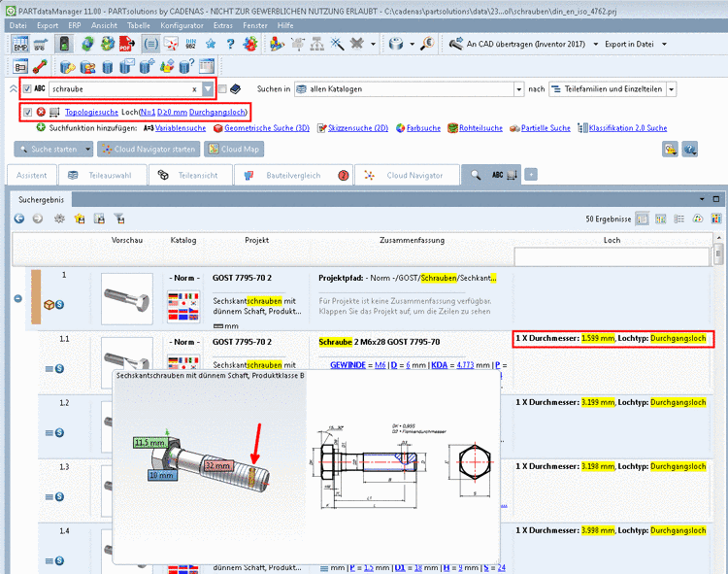Click the shopping cart toolbar icon
This screenshot has height=574, width=728.
(x=41, y=44)
